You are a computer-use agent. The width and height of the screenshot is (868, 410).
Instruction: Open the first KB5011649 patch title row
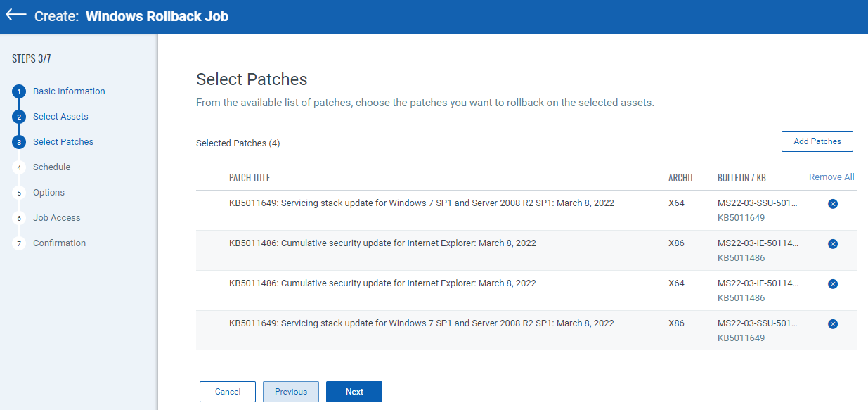[421, 203]
